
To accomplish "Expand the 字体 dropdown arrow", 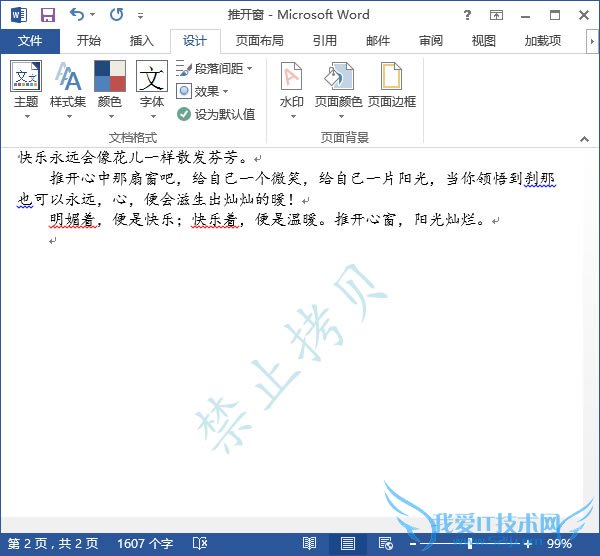I will click(x=153, y=116).
